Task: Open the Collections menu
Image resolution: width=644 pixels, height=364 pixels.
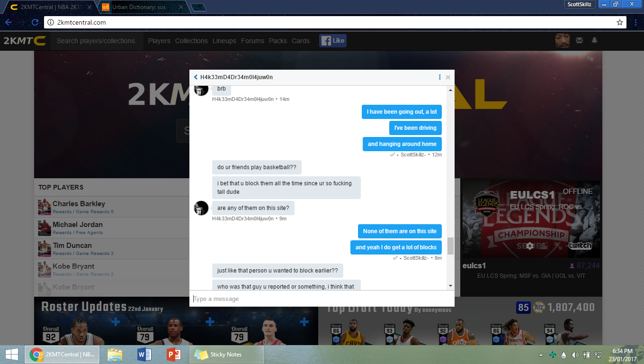Action: click(x=191, y=41)
